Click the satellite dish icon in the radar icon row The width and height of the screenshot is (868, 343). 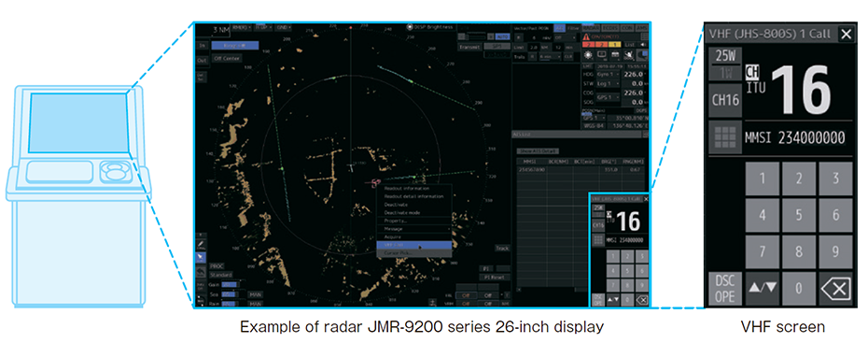pyautogui.click(x=628, y=55)
